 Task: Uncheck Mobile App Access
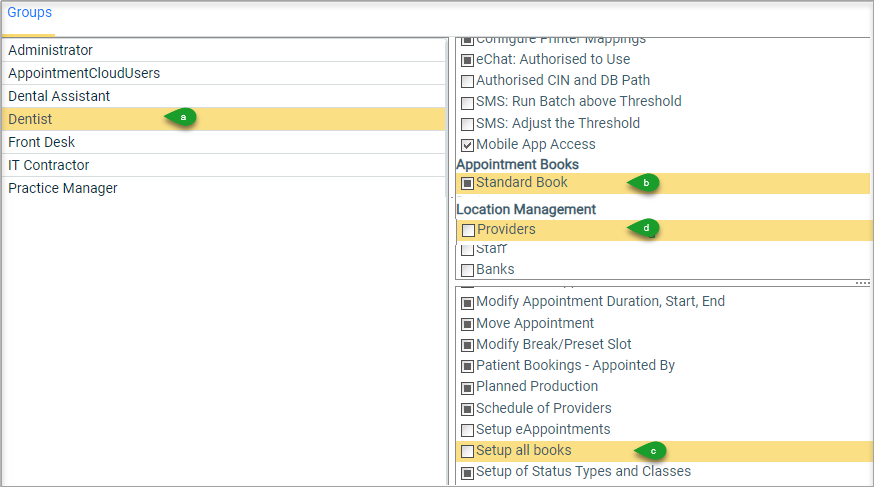pyautogui.click(x=468, y=145)
